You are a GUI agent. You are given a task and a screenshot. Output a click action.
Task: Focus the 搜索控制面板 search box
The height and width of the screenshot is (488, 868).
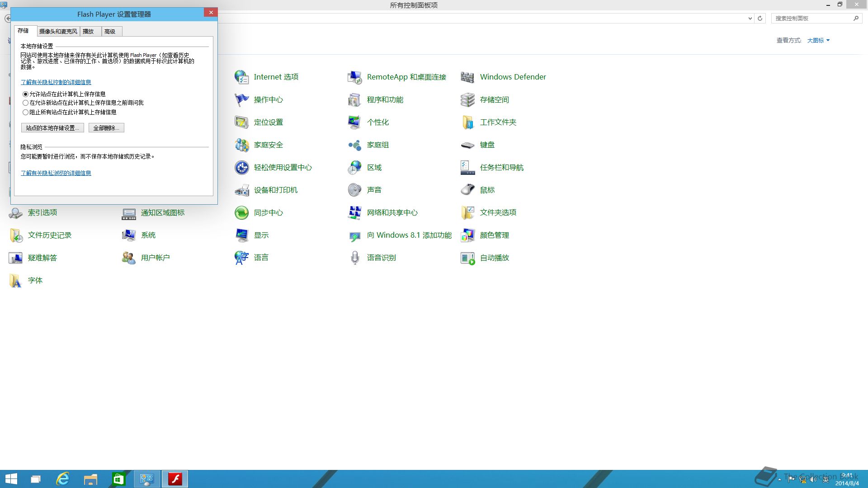[x=812, y=19]
